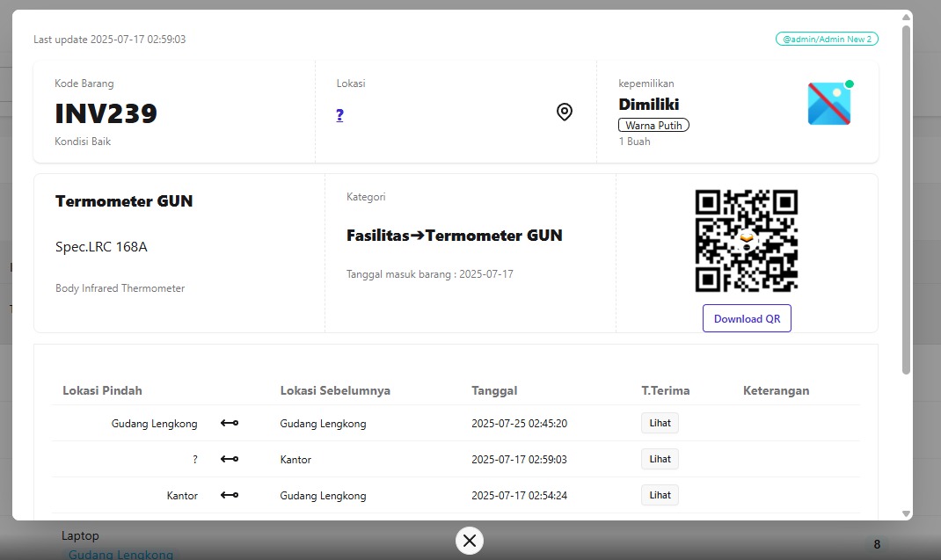This screenshot has height=560, width=941.
Task: Click the Gudang Lengkong link behind the modal
Action: tap(120, 555)
